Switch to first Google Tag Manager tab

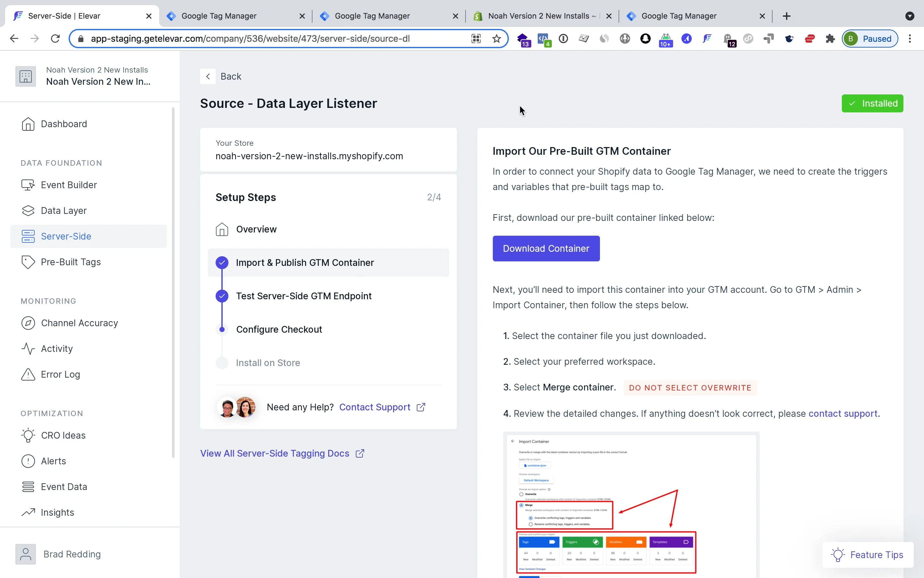pos(235,16)
